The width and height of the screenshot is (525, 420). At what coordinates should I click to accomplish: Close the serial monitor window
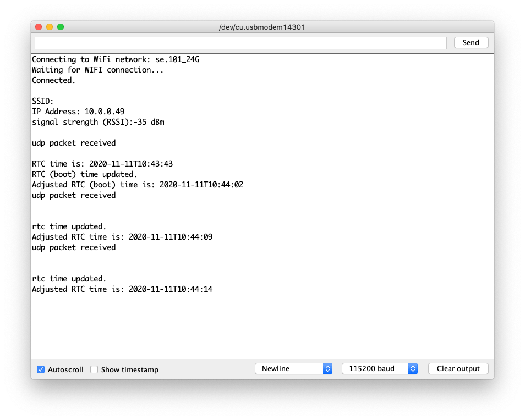(x=39, y=27)
